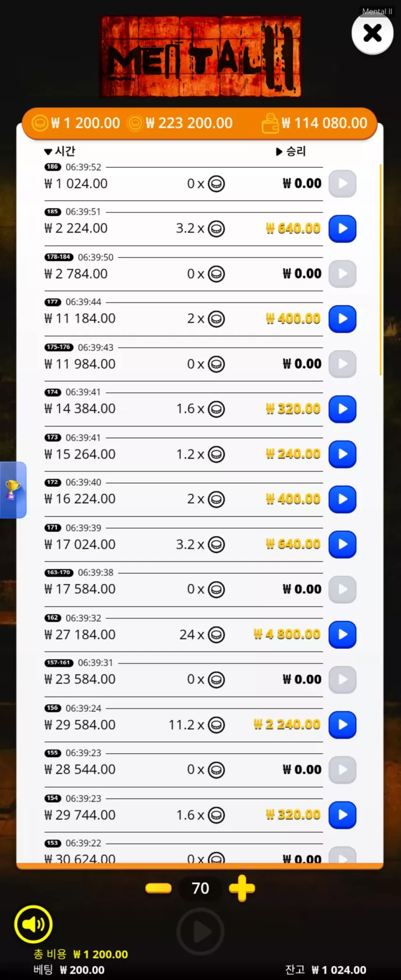This screenshot has height=980, width=401.
Task: Click the history list scrollbar
Action: [380, 270]
